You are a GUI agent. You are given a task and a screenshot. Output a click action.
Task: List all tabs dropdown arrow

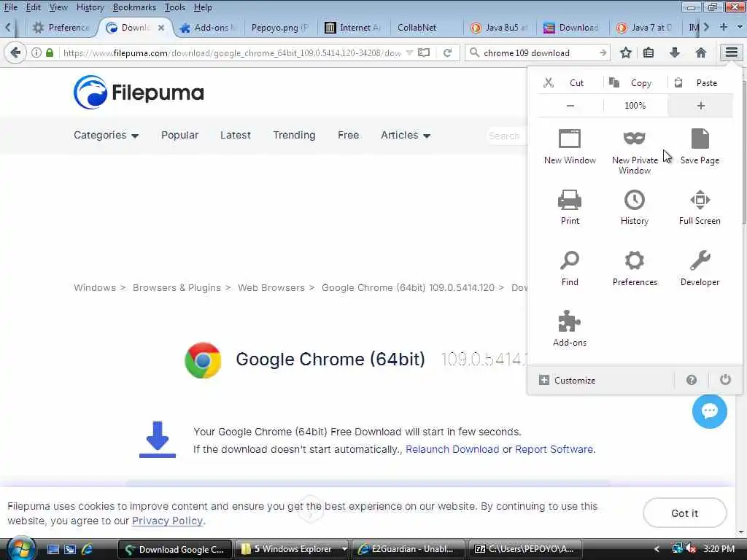pyautogui.click(x=740, y=27)
